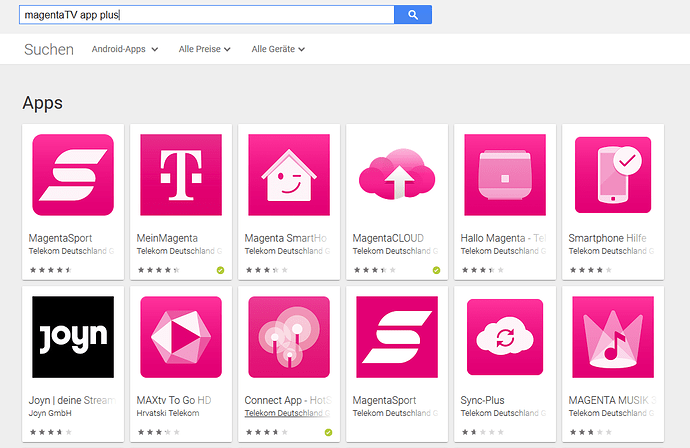Open the Magenta SmartHome winking house icon
This screenshot has height=448, width=690.
[x=289, y=175]
